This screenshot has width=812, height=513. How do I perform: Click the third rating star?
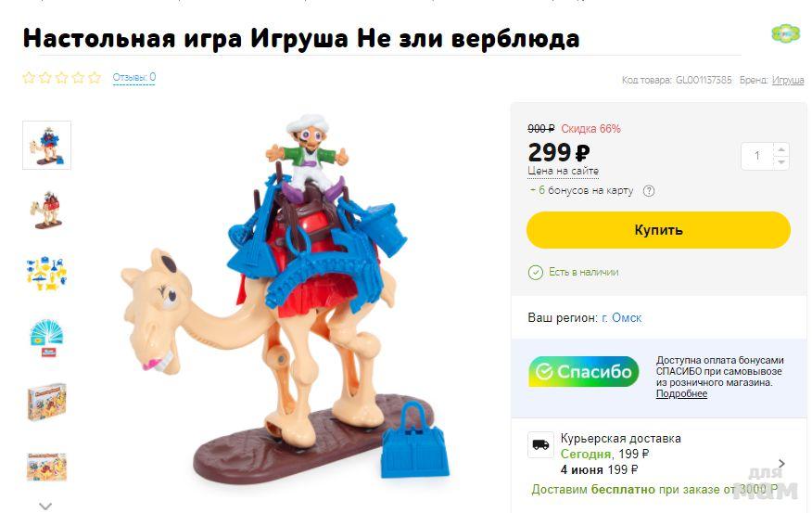tap(61, 78)
